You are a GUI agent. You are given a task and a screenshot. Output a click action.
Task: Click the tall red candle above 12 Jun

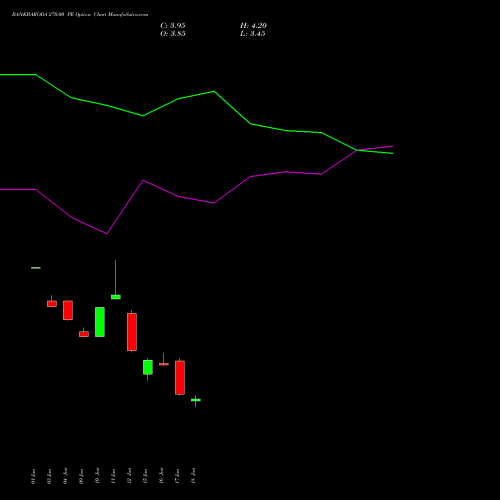tap(132, 332)
